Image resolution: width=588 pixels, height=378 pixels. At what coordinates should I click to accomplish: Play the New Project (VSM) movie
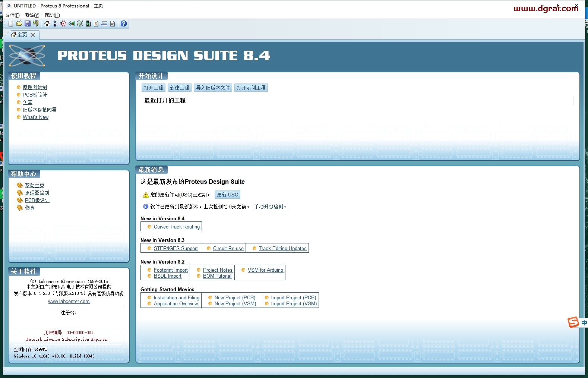click(x=235, y=303)
